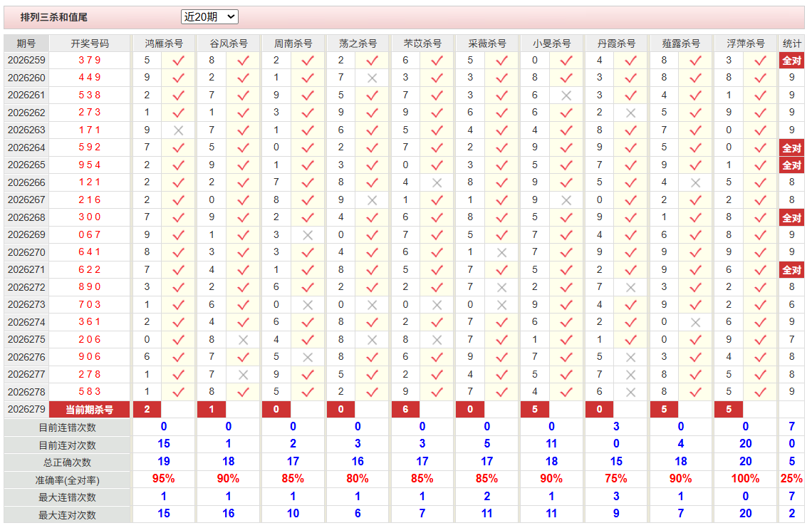Viewport: 812px width, 528px height.
Task: Click the red check for 小旻杀号 in row 2026273
Action: tap(566, 305)
